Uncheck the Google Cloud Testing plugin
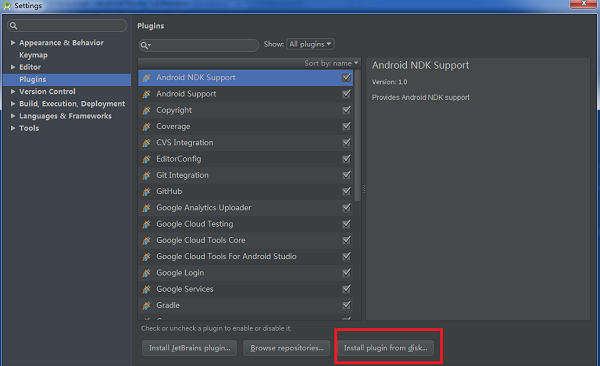The width and height of the screenshot is (600, 366). [x=346, y=224]
